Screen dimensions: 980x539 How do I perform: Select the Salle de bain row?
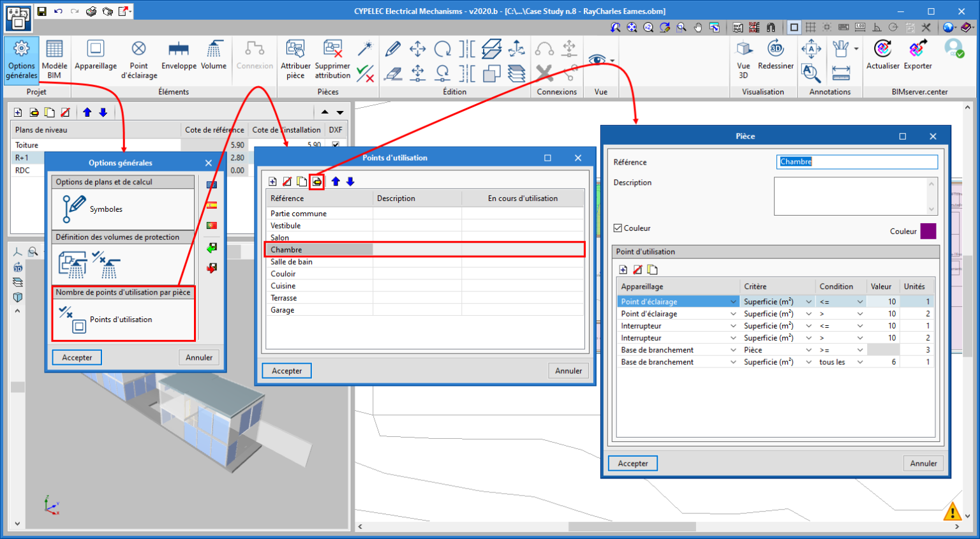pos(292,262)
